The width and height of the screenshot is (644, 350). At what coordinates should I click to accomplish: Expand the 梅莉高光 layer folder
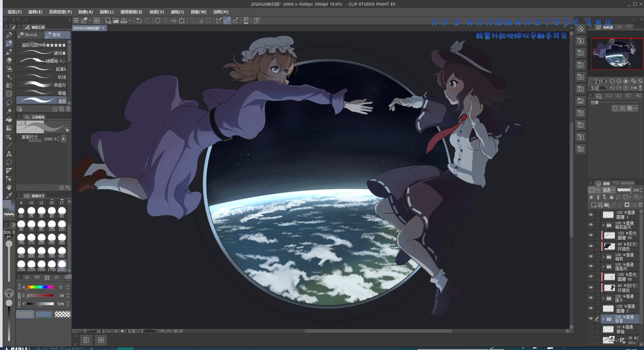(603, 225)
